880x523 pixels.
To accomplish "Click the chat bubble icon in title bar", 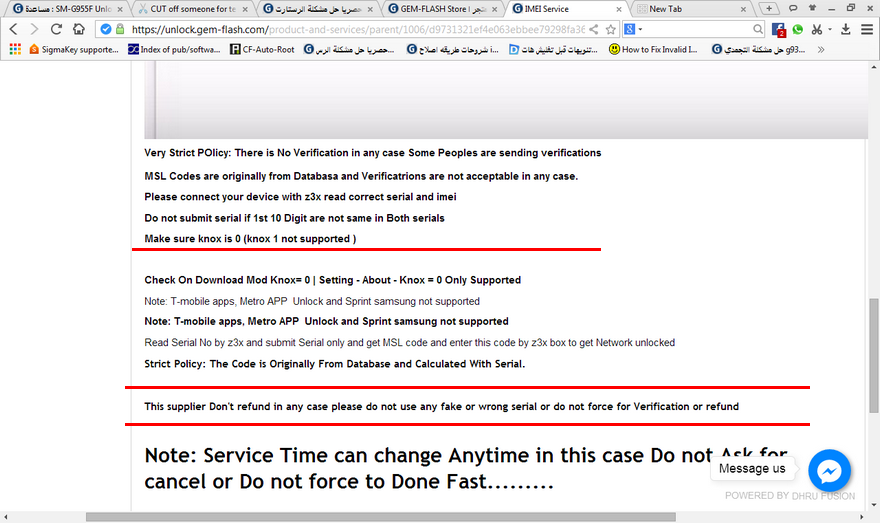I will [x=793, y=8].
